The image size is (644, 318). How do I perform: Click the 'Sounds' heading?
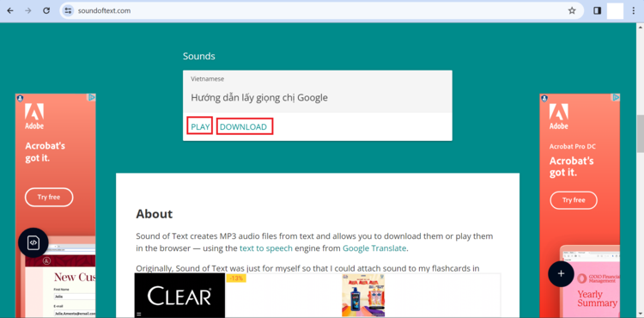point(199,56)
